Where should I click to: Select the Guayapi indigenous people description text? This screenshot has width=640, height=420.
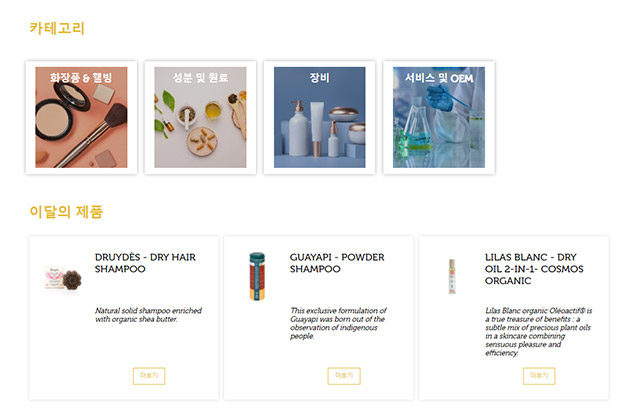[338, 323]
